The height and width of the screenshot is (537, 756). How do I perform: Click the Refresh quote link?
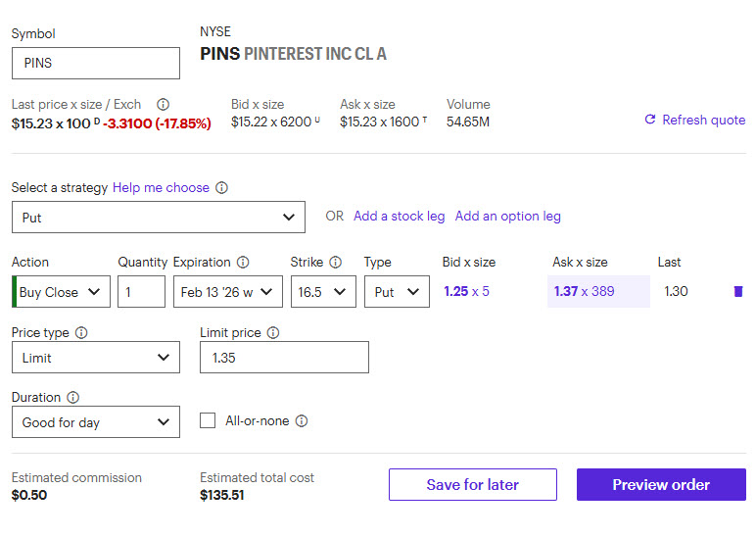pyautogui.click(x=694, y=120)
